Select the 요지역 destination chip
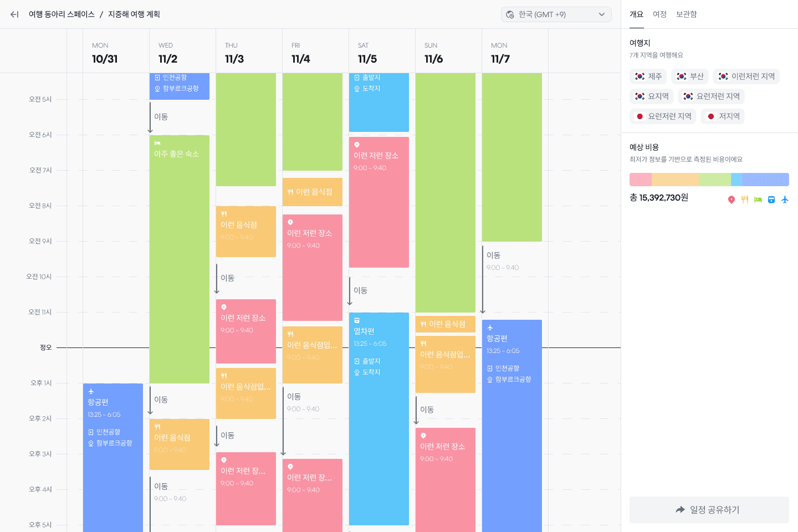Viewport: 798px width, 532px height. [652, 96]
